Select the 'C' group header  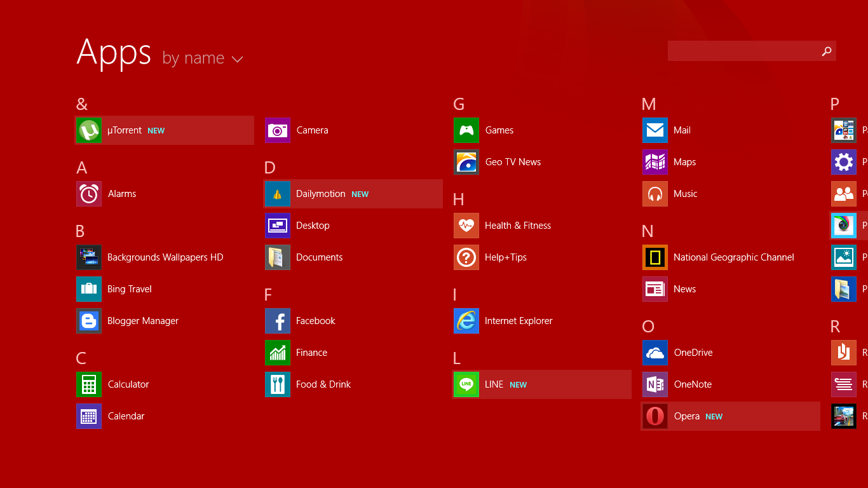click(x=81, y=358)
